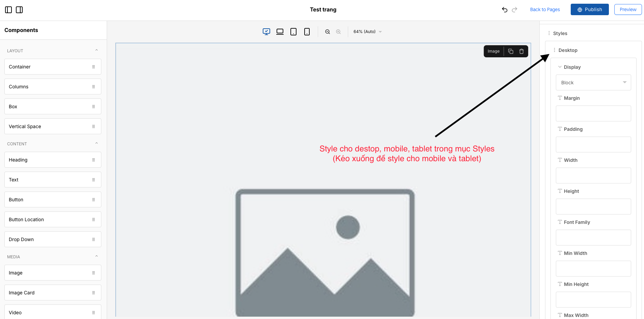Go Back to Pages
This screenshot has height=319, width=644.
[545, 9]
